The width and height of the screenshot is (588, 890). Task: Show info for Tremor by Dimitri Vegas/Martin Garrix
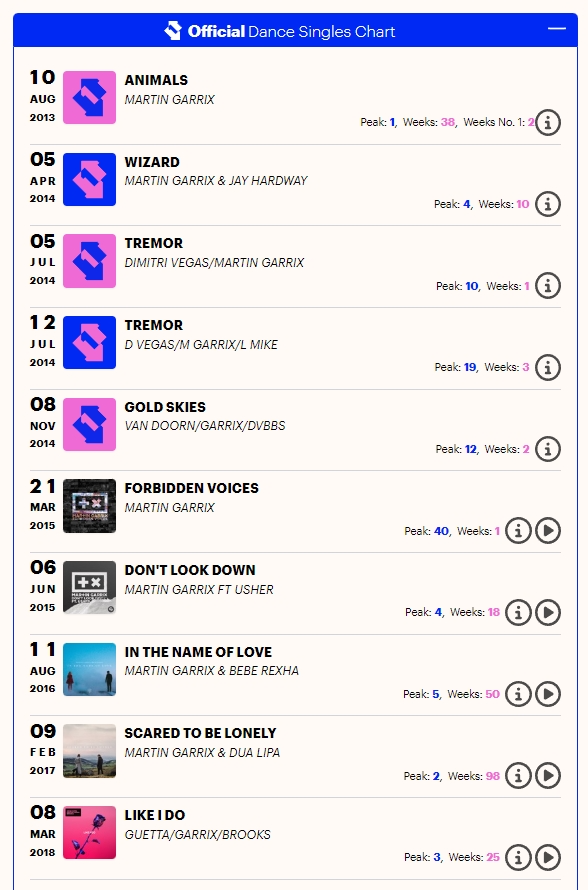548,286
